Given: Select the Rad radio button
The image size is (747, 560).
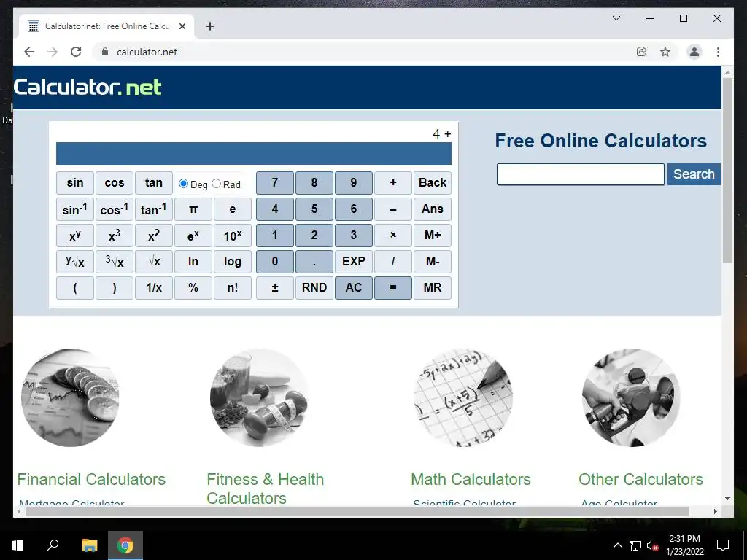Looking at the screenshot, I should click(x=216, y=184).
